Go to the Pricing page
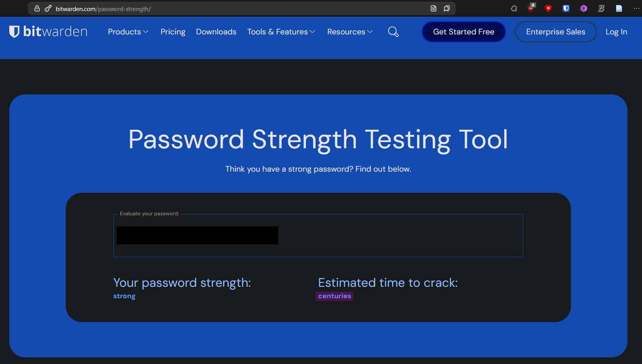 pyautogui.click(x=173, y=32)
